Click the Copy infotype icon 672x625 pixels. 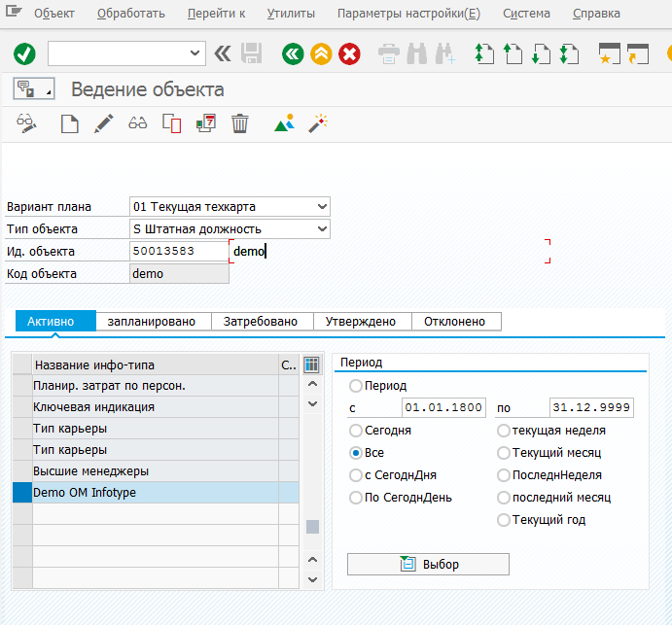(x=171, y=123)
